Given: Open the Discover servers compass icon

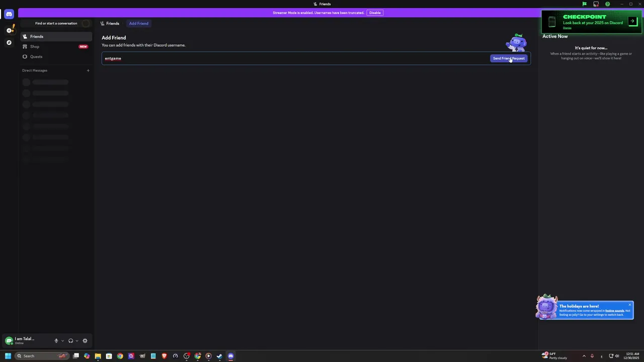Looking at the screenshot, I should 9,43.
